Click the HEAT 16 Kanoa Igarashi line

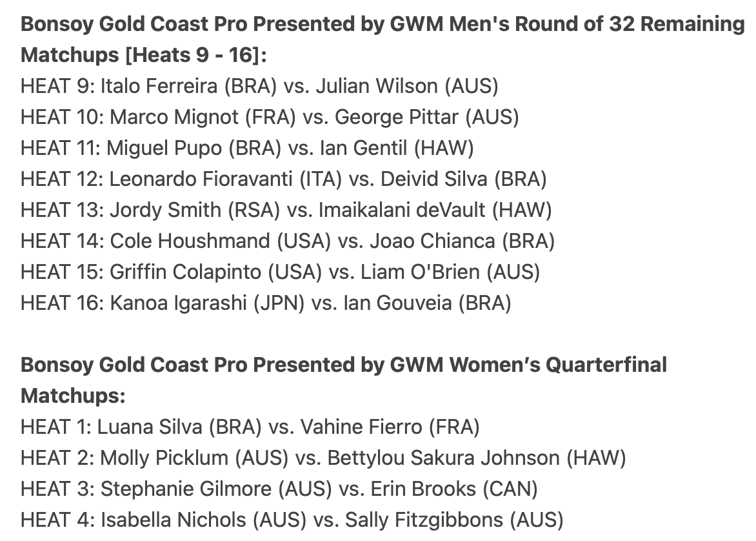point(266,303)
